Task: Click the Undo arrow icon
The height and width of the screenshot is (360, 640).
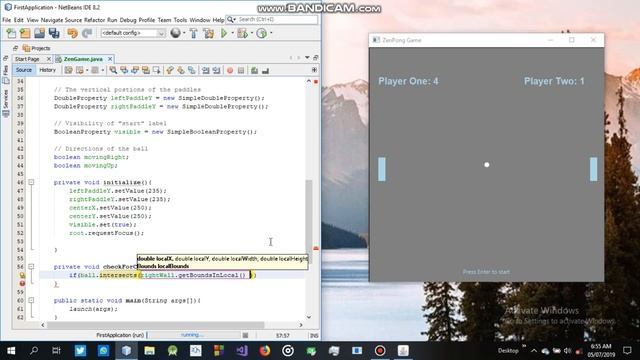Action: tap(72, 33)
